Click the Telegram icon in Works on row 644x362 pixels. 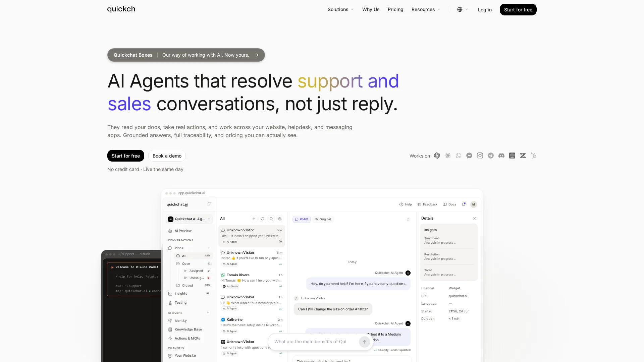(x=491, y=156)
